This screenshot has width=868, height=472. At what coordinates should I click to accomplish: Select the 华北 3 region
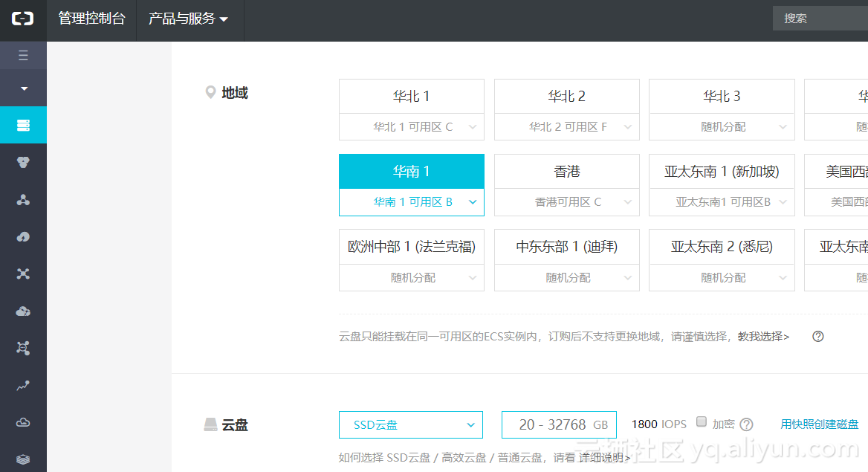[x=722, y=97]
